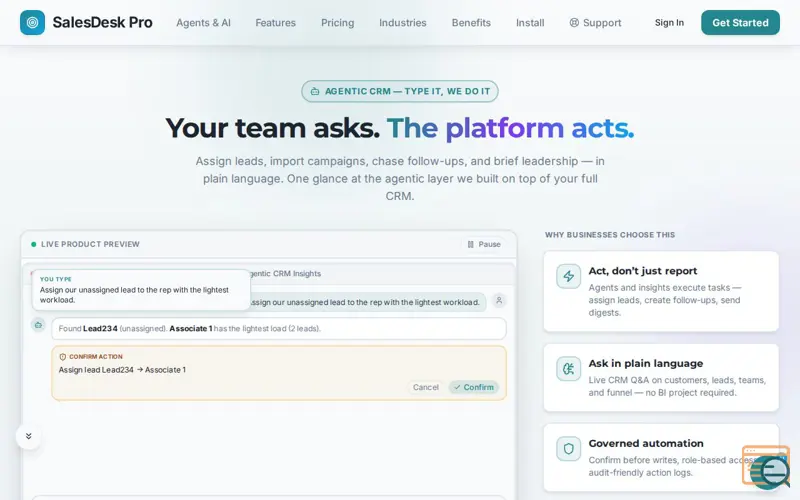
Task: Pause the live product preview
Action: click(484, 244)
